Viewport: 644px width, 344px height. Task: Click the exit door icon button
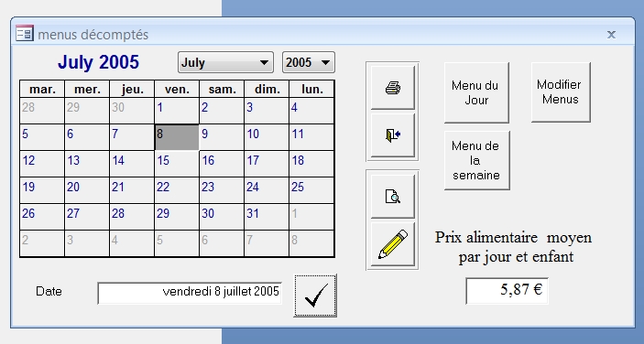(x=393, y=134)
